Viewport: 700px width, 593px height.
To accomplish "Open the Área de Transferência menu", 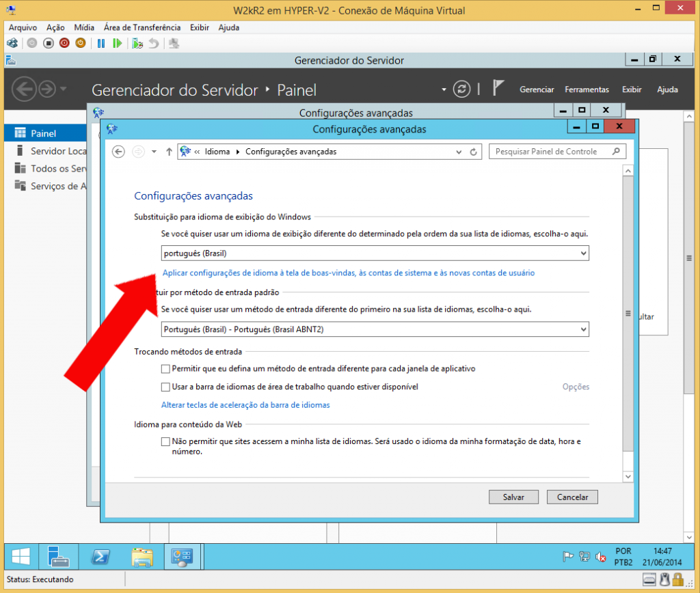I will coord(142,27).
